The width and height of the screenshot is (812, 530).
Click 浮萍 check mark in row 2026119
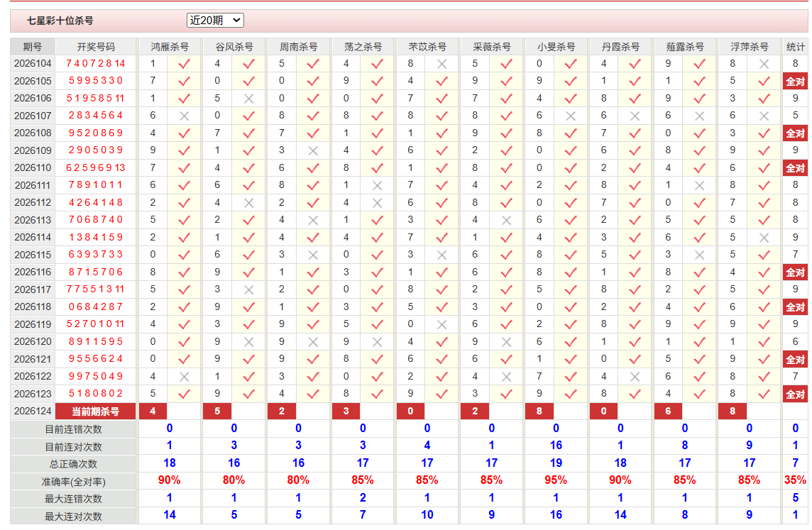(x=764, y=324)
